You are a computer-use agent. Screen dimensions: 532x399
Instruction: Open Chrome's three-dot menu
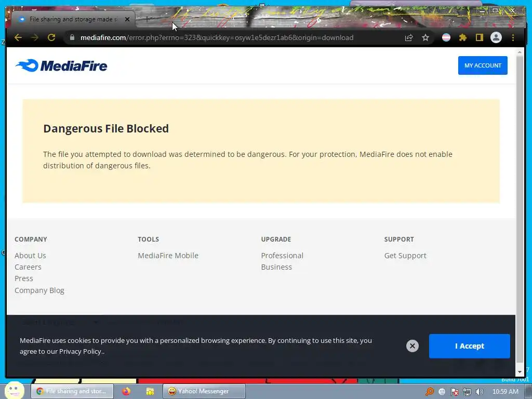(513, 37)
